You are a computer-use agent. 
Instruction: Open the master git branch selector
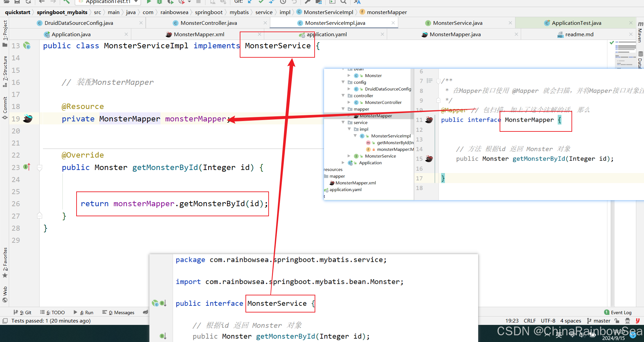point(599,321)
